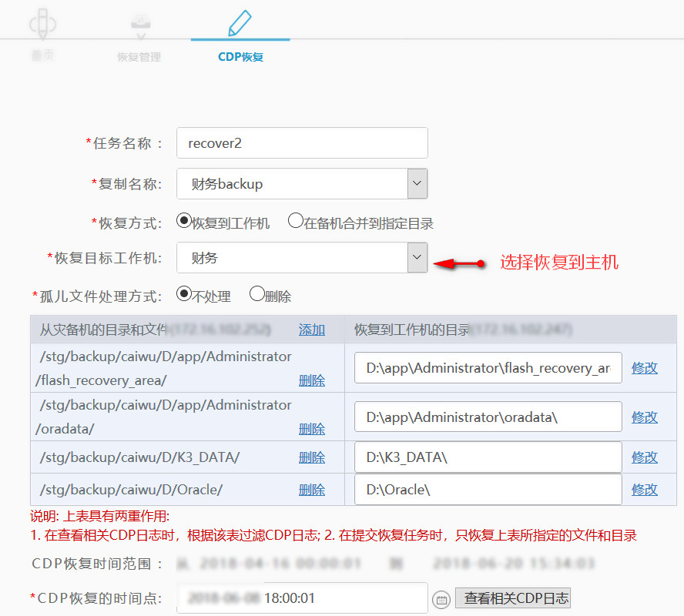Open the CDP恢复 tab label
This screenshot has height=616, width=684.
click(x=240, y=57)
